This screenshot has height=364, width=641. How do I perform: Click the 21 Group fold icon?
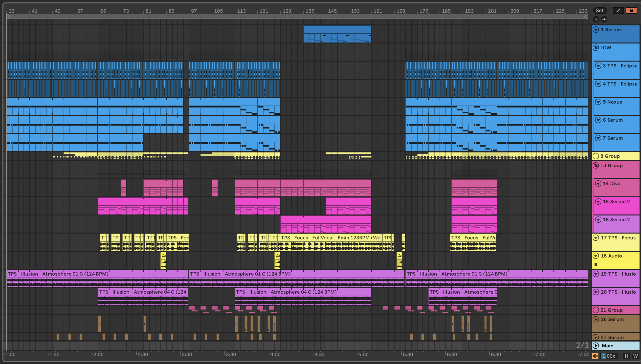[596, 310]
